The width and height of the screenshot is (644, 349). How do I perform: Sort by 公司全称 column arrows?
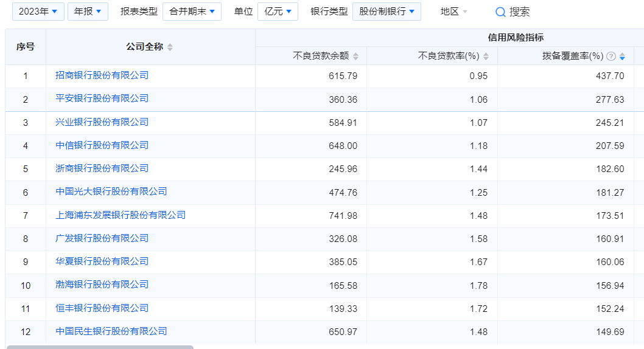point(170,47)
